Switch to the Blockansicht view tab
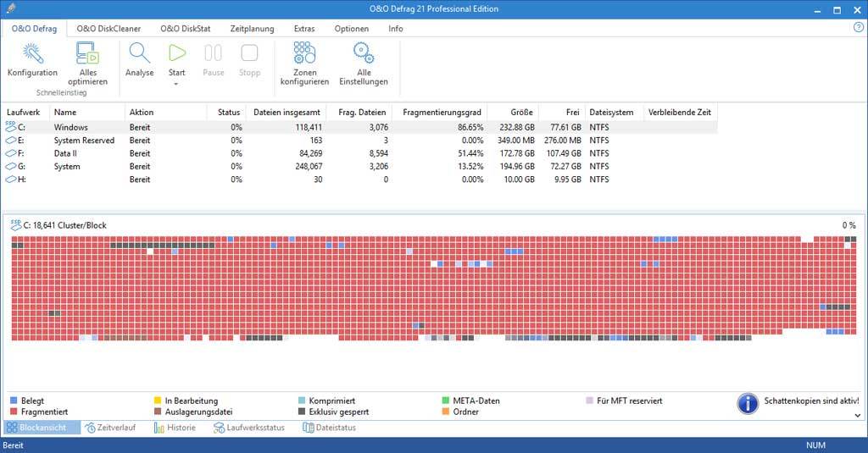Screen dimensions: 868x453 (x=42, y=428)
